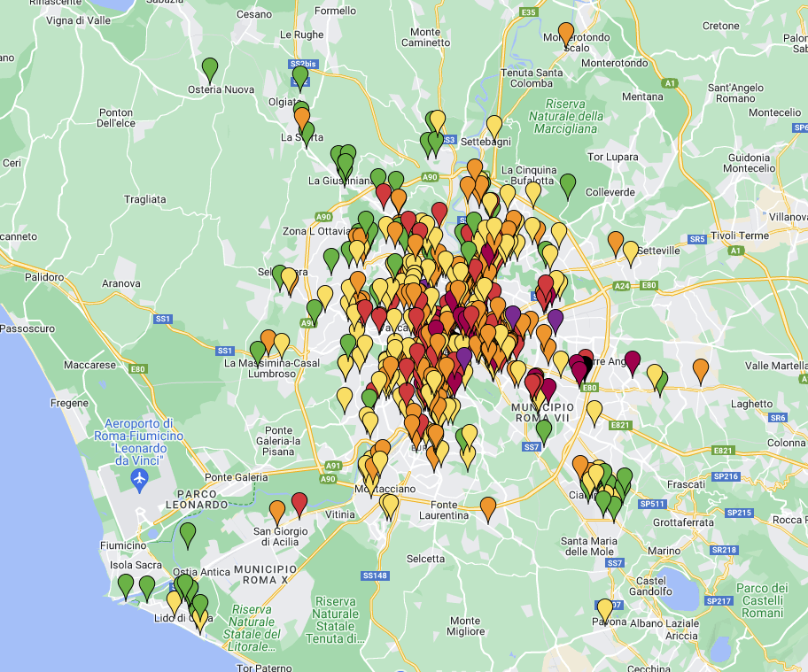Select the orange pin left of San Giorgio red pin
Image resolution: width=808 pixels, height=672 pixels.
[277, 512]
